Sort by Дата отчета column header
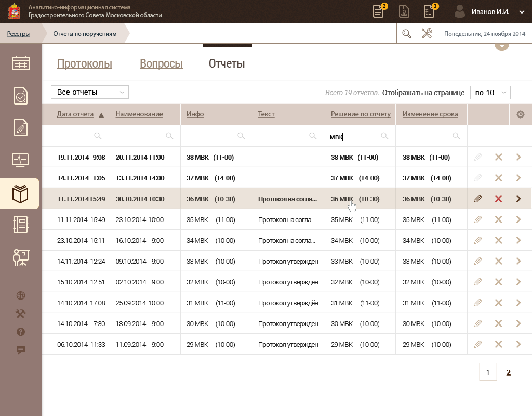This screenshot has width=532, height=416. pos(75,114)
